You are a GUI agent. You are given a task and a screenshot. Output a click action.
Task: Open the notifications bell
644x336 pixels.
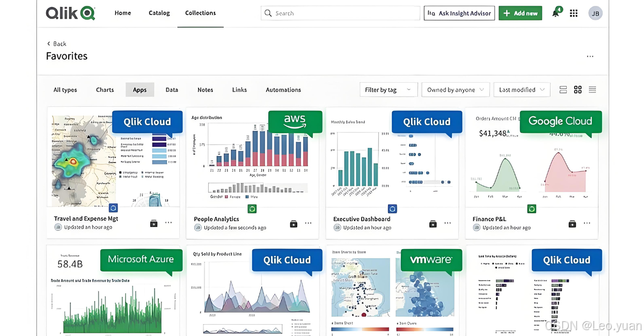coord(556,13)
